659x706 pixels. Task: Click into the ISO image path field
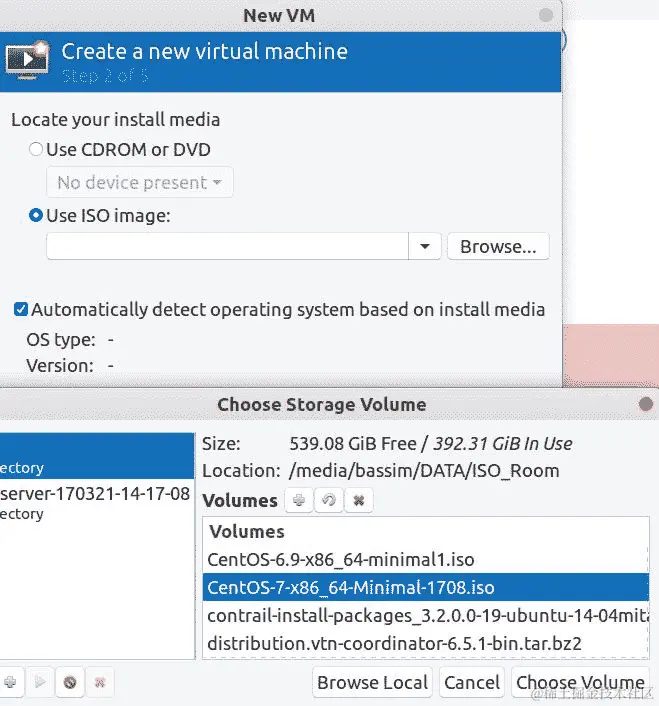tap(227, 246)
